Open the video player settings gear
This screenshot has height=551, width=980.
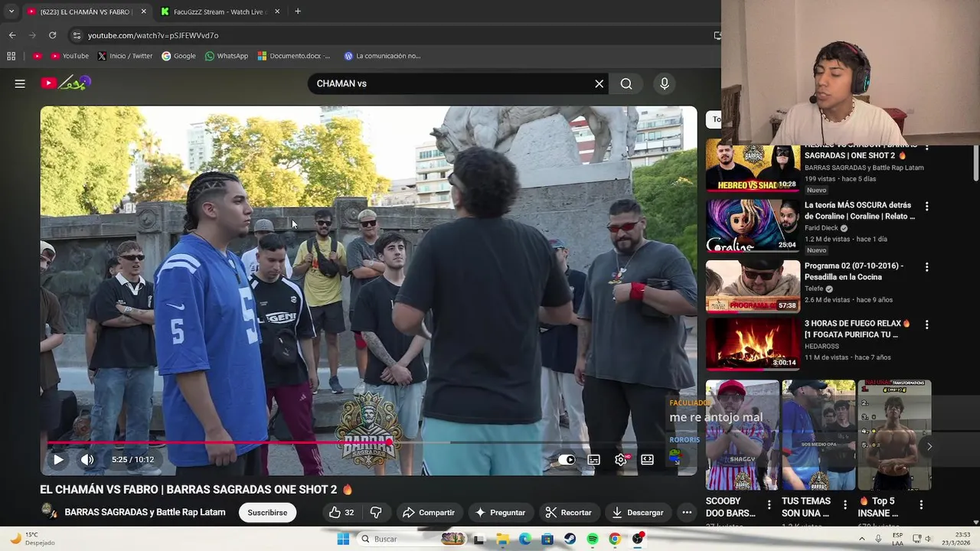[621, 460]
